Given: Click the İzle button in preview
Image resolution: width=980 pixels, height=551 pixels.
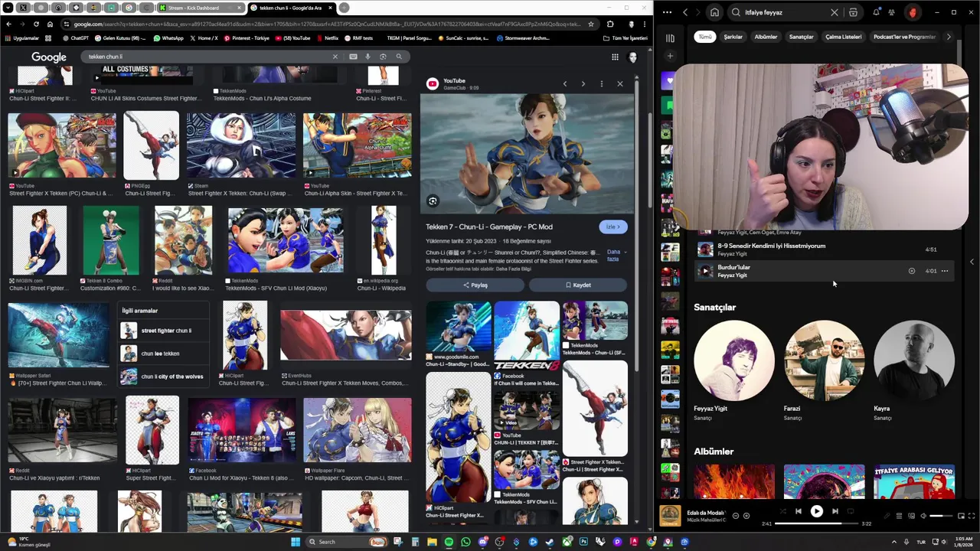Looking at the screenshot, I should 613,227.
